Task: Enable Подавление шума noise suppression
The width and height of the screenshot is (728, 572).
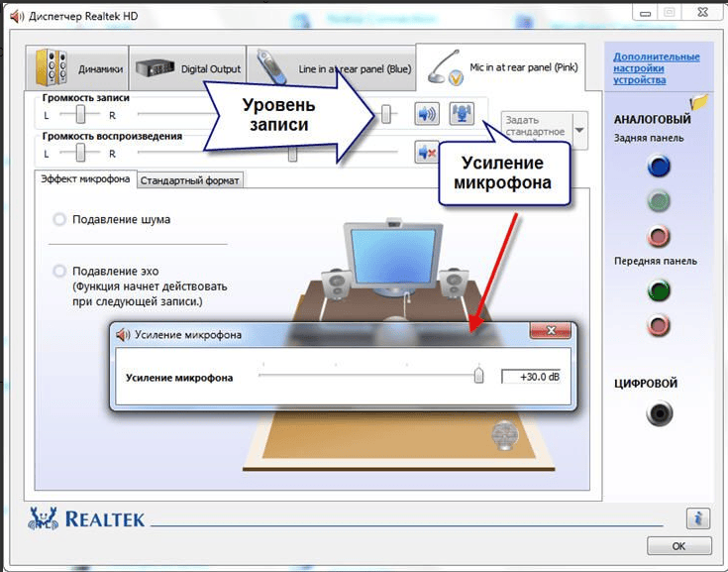Action: 59,219
